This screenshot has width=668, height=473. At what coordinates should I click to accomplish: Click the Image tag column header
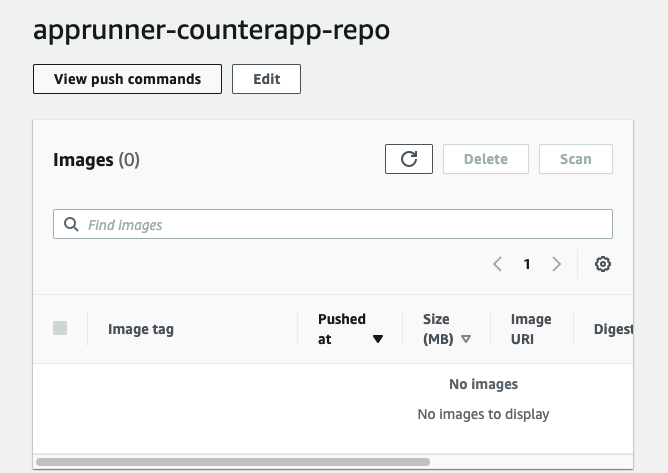point(141,329)
